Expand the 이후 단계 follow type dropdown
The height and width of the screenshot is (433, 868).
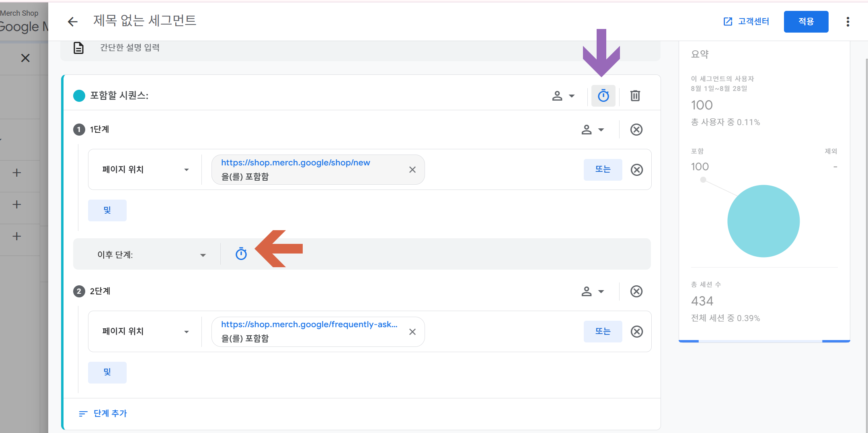(x=152, y=255)
